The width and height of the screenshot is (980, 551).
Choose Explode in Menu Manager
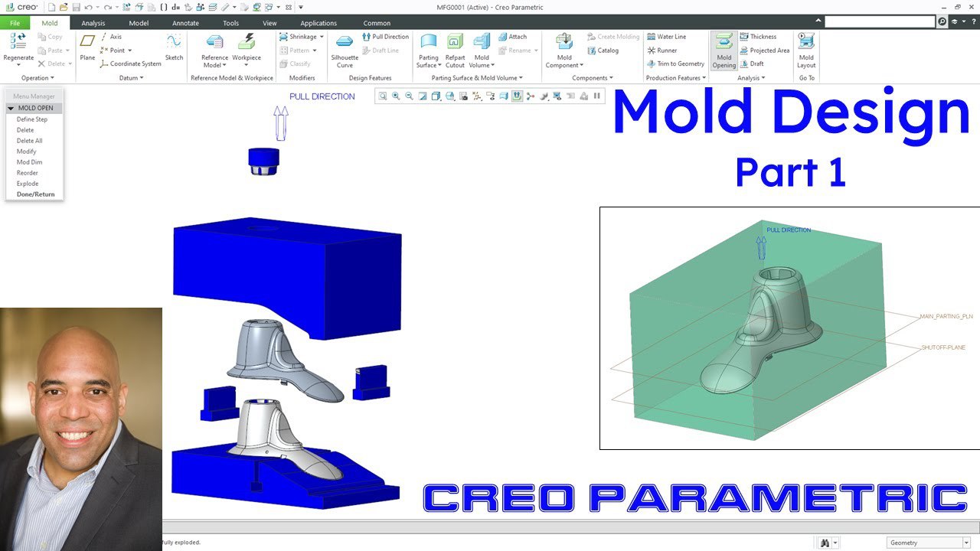coord(28,184)
